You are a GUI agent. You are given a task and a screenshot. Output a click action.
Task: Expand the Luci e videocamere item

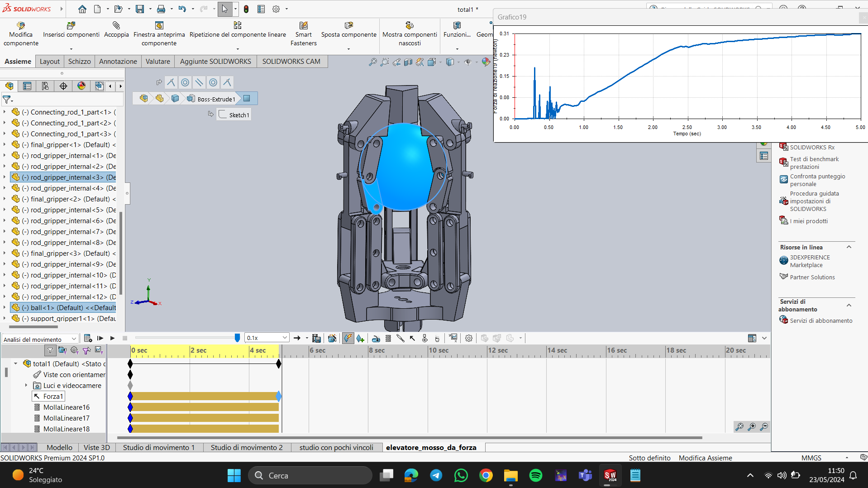coord(26,385)
